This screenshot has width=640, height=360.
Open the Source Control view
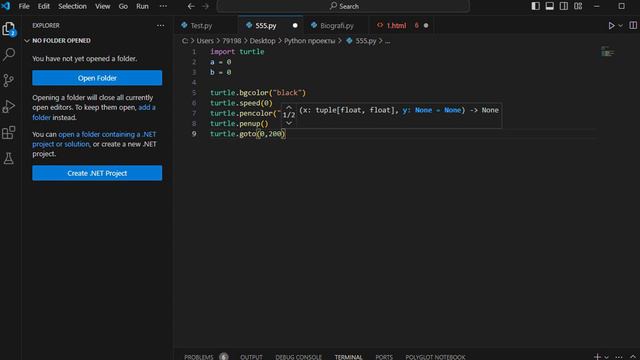click(x=9, y=80)
